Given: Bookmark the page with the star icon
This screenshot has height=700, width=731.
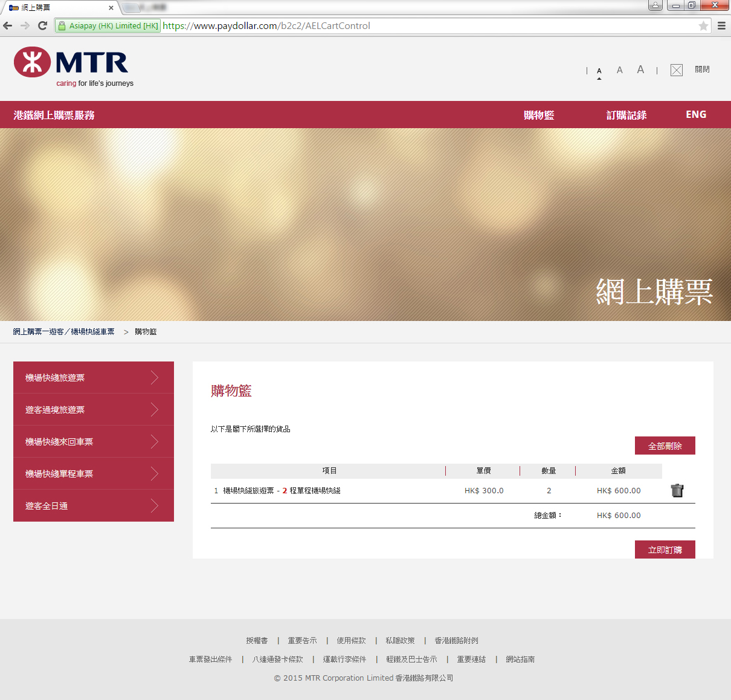Looking at the screenshot, I should (x=703, y=26).
